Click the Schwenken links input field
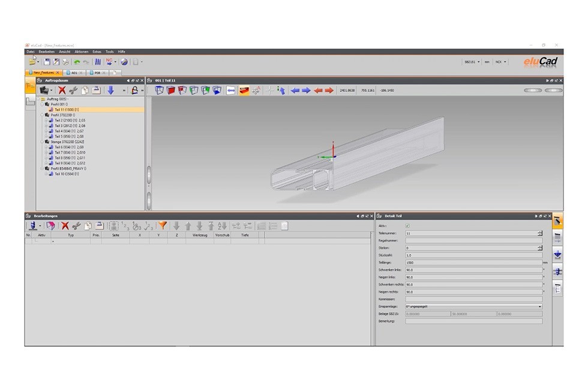The height and width of the screenshot is (392, 588). pos(473,270)
